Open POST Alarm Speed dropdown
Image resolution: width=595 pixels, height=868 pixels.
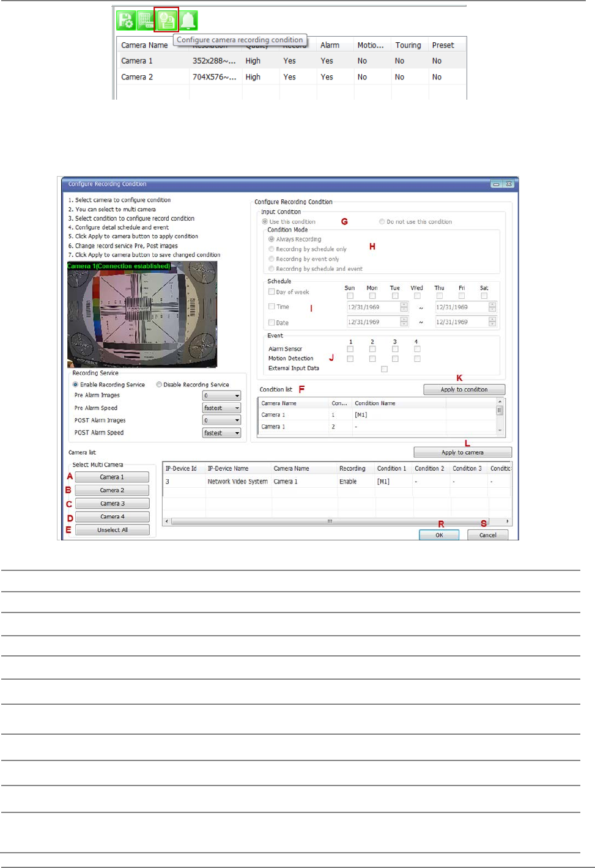tap(221, 433)
